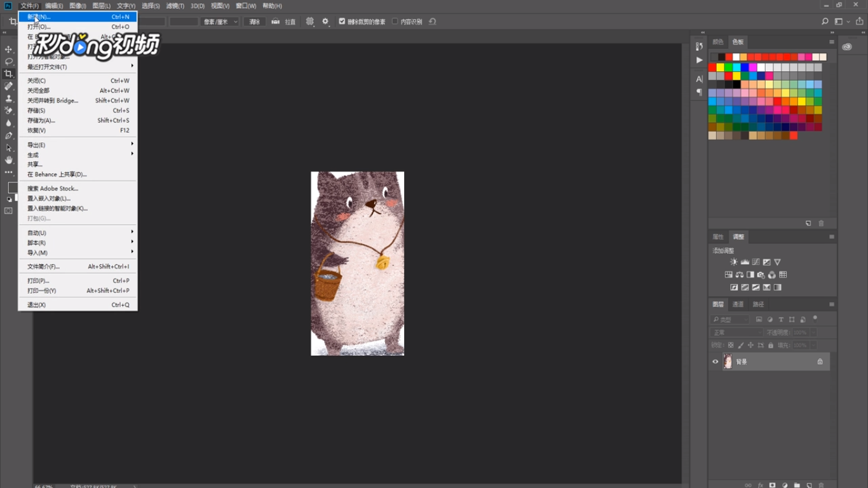The width and height of the screenshot is (868, 488).
Task: Toggle layer filter on/off switch
Action: pyautogui.click(x=815, y=318)
